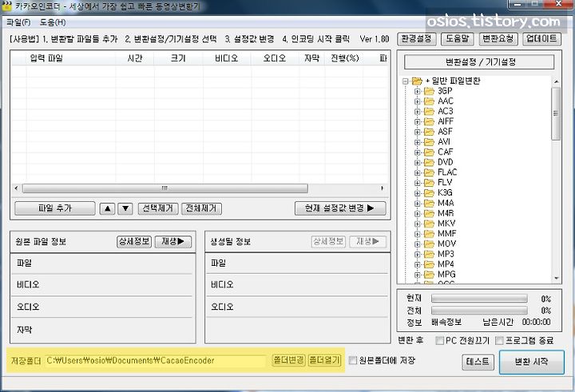Click 선택제거 to remove selected files
This screenshot has height=392, width=575.
pyautogui.click(x=158, y=208)
